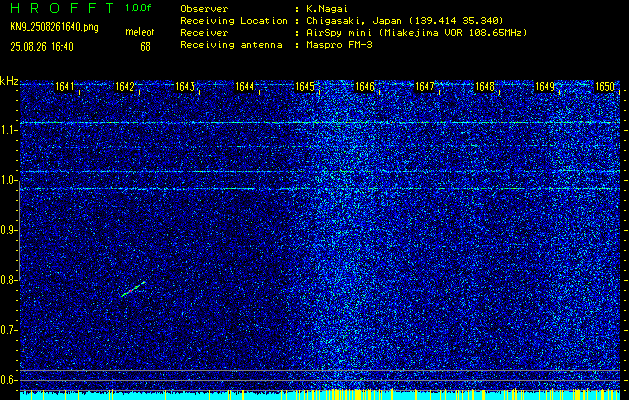
Task: Click the 1647 time marker
Action: 424,87
